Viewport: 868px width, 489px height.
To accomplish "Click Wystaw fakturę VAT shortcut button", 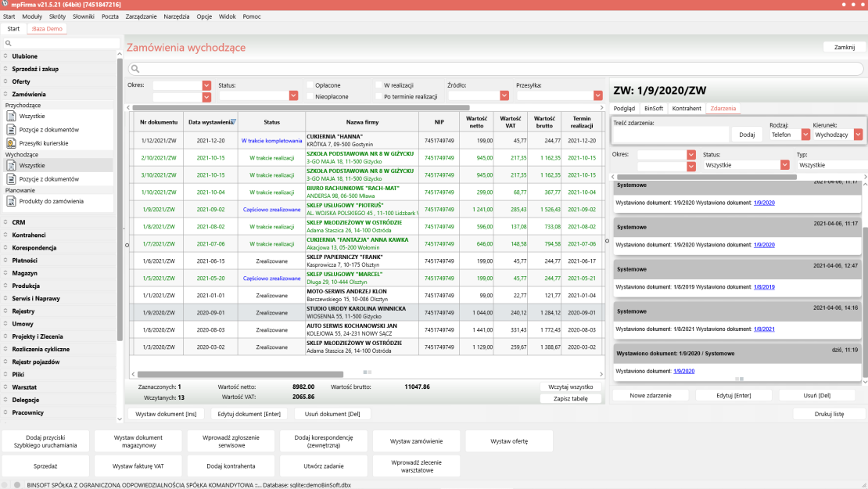I will 138,466.
